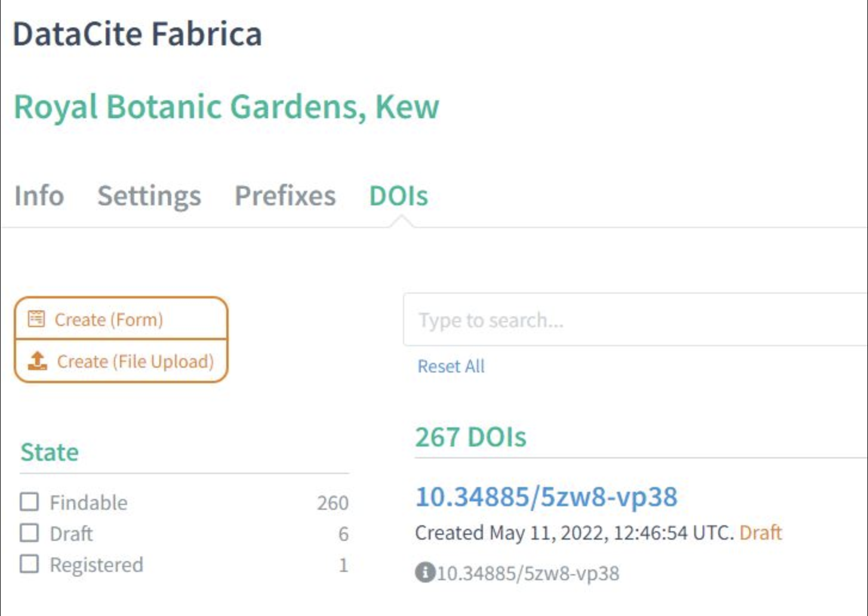Click the form icon on Create (Form)
The width and height of the screenshot is (868, 616).
(37, 319)
